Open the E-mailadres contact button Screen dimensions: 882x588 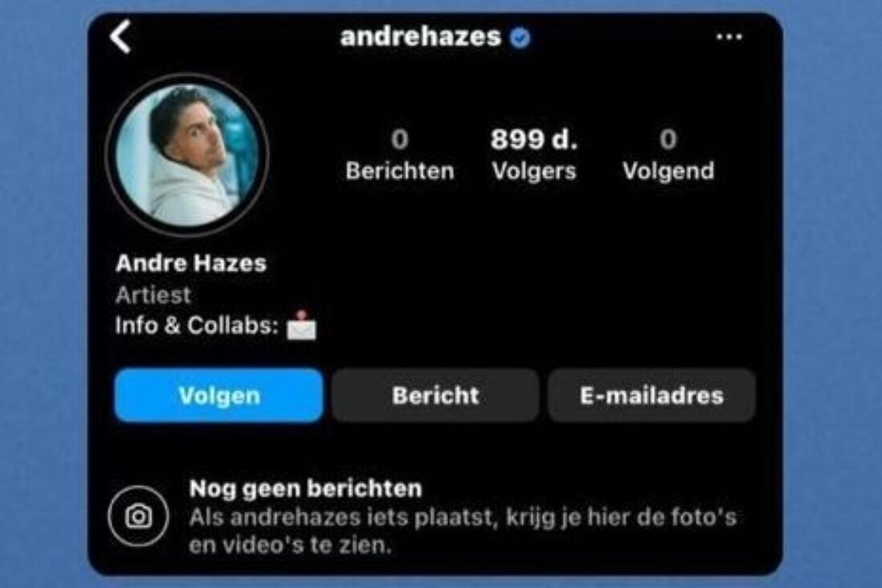(651, 395)
